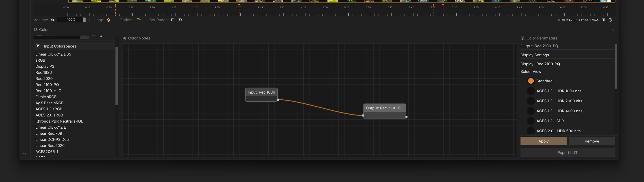Select ACES 1.3 - SDR view option
Image resolution: width=644 pixels, height=182 pixels.
click(x=531, y=121)
